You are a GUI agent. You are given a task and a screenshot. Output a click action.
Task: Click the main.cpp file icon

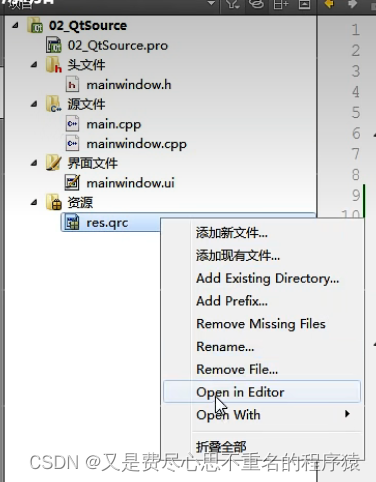click(72, 124)
